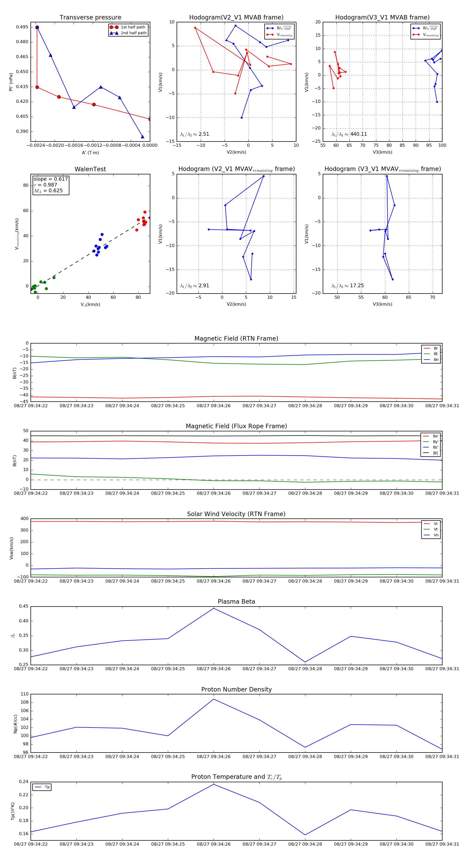473x868 pixels.
Task: Click the "B(nT)" label of RTN Frame plot
Action: tap(14, 373)
